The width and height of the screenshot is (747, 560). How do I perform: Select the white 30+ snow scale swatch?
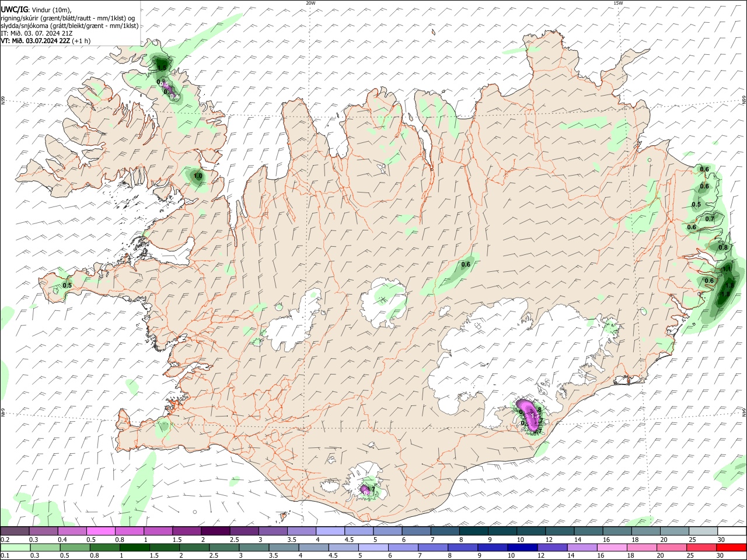point(731,531)
